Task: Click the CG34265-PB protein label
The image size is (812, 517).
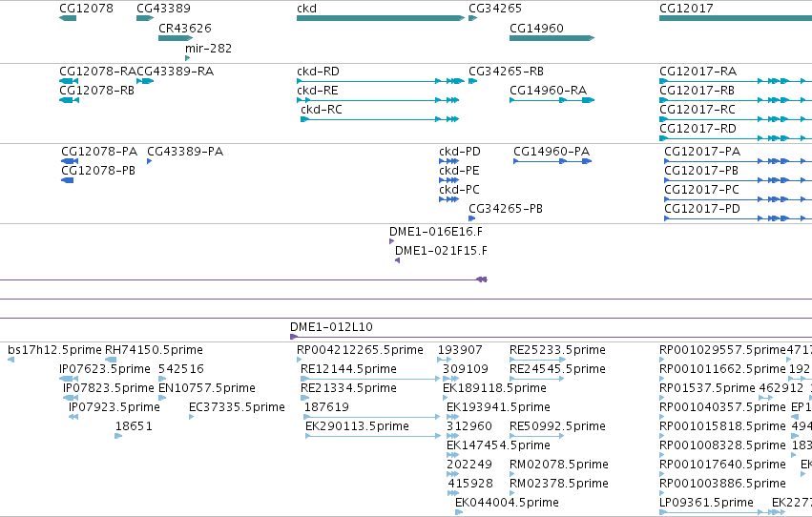Action: click(x=506, y=209)
